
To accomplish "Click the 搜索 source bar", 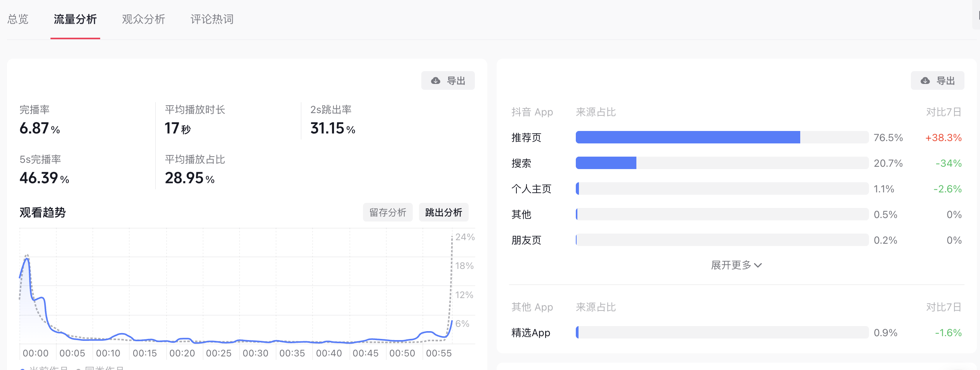I will pos(722,163).
